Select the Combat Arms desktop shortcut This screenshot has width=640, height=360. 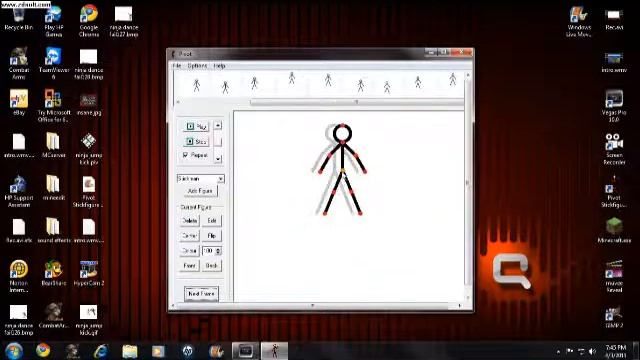pyautogui.click(x=19, y=63)
